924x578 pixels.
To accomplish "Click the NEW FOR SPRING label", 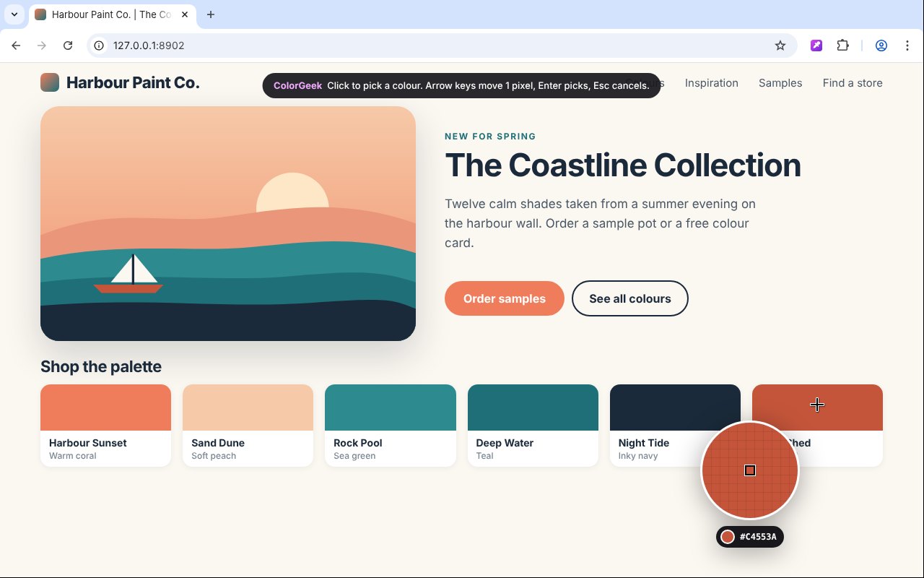I will (490, 137).
